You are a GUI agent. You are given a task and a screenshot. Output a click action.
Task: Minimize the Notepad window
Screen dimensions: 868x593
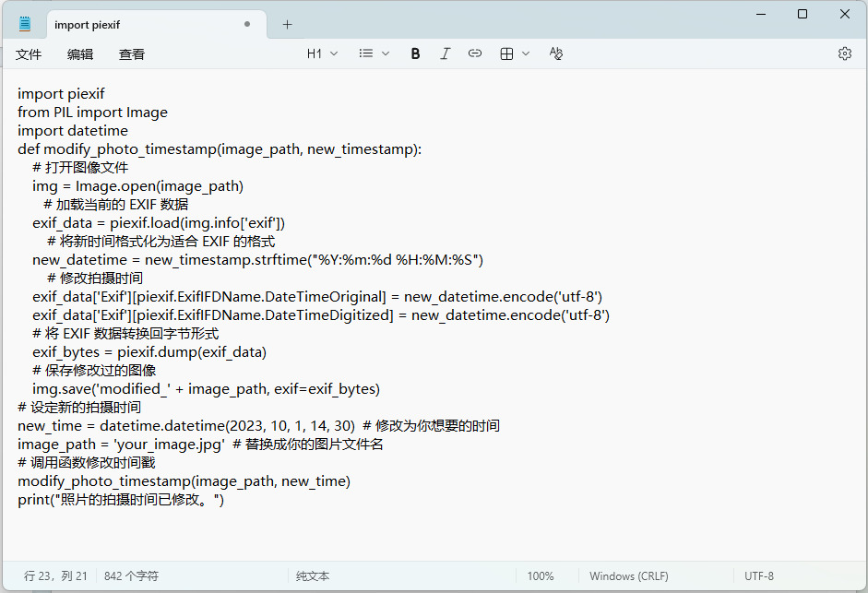click(761, 14)
